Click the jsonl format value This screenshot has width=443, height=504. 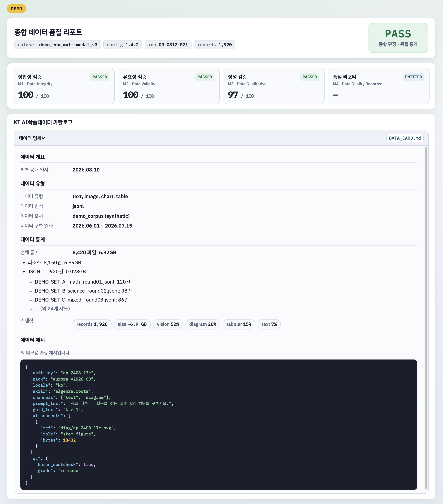[78, 206]
